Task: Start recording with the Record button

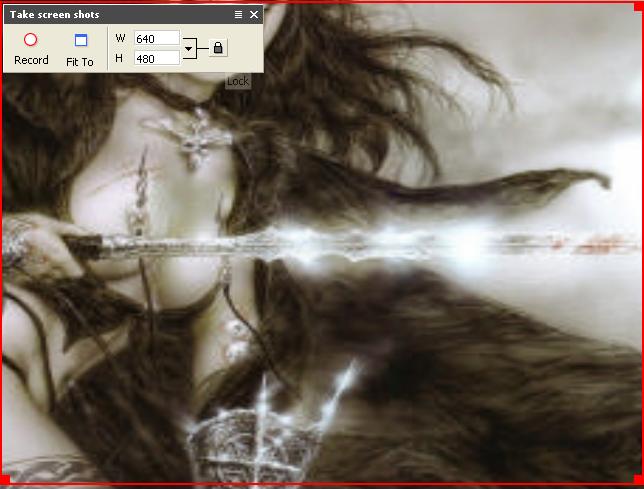Action: tap(31, 49)
